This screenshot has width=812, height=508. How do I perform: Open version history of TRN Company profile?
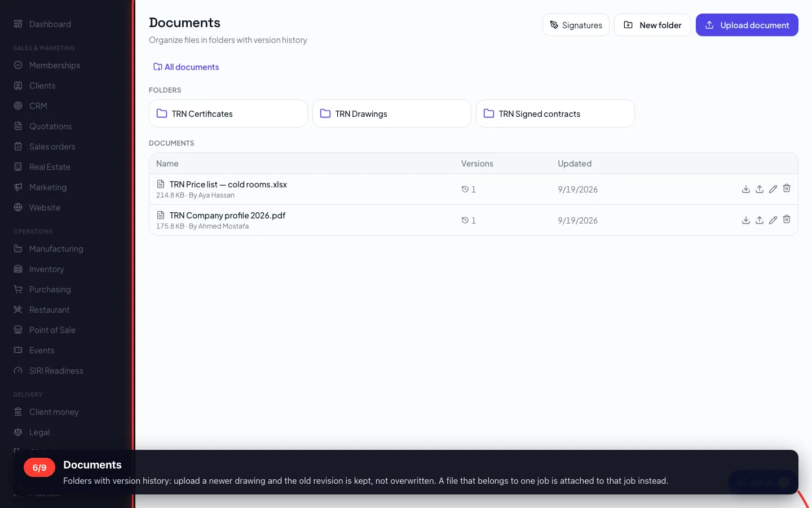pyautogui.click(x=469, y=220)
